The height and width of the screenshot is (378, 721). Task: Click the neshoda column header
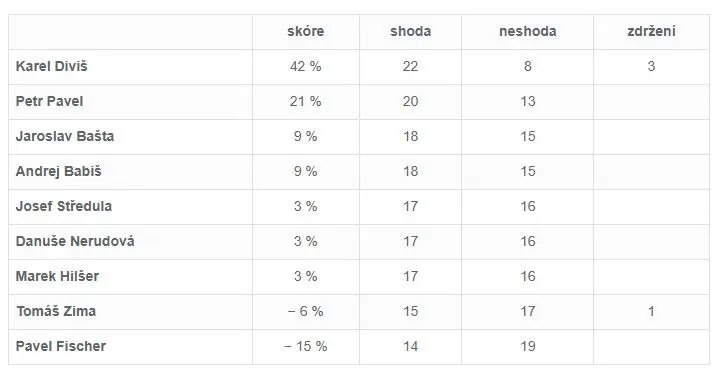(527, 31)
